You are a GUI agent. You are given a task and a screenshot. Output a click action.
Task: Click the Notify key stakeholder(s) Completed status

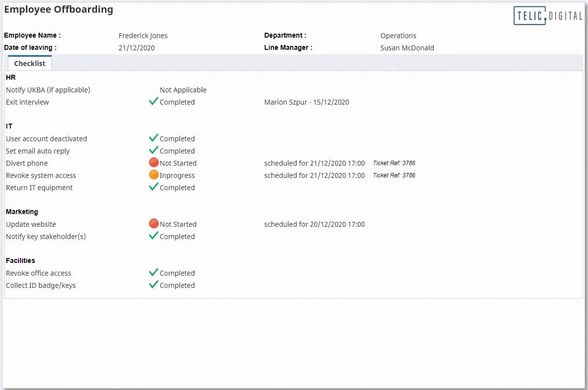(177, 237)
